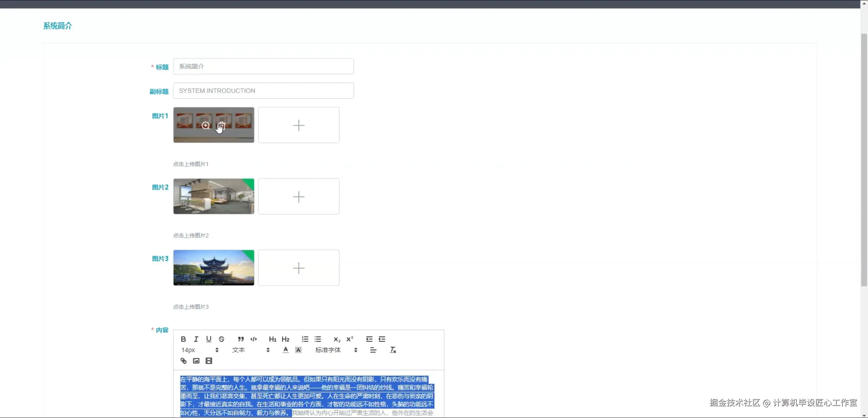Apply Heading 2 style
Viewport: 868px width, 418px height.
(x=285, y=339)
